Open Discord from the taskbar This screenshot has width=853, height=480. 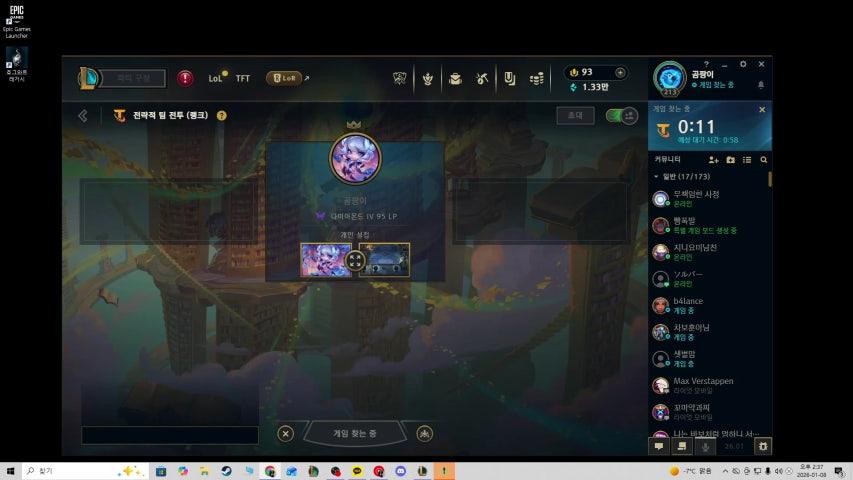[x=400, y=471]
